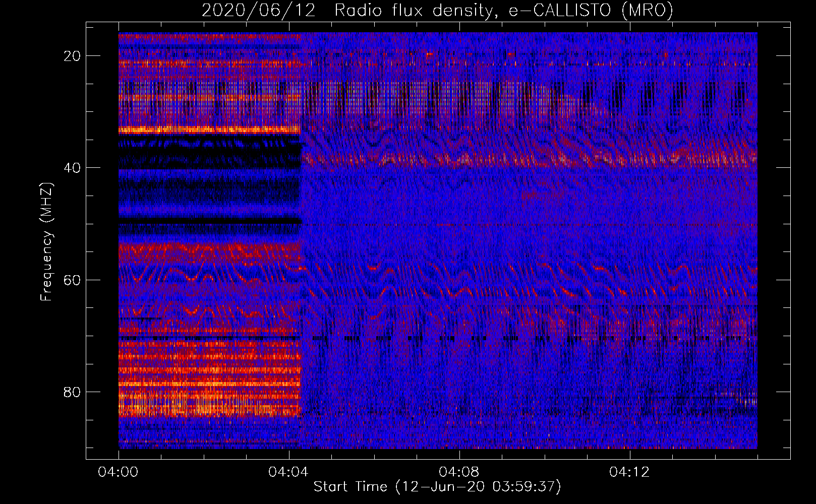The height and width of the screenshot is (504, 816).
Task: Click the 20 MHz frequency tick label
Action: pyautogui.click(x=72, y=56)
